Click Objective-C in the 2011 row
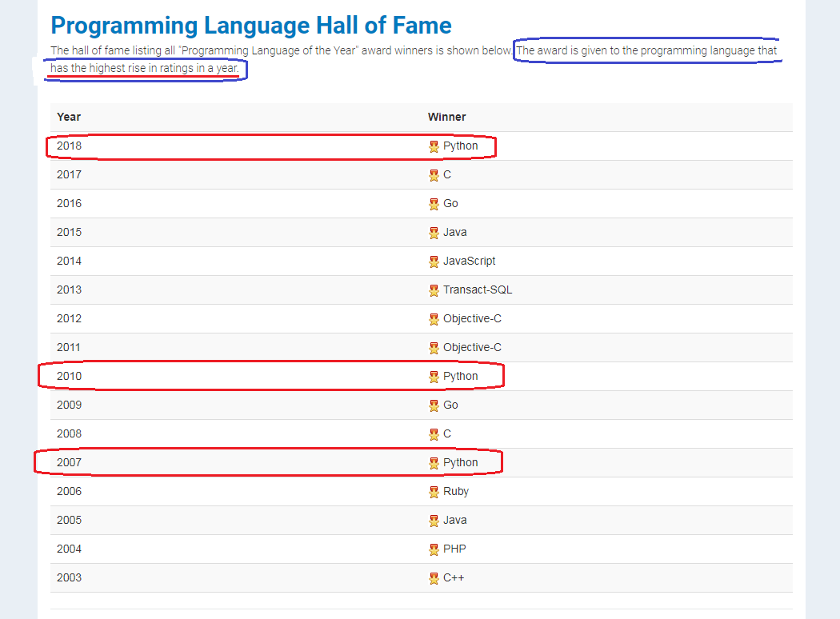This screenshot has height=619, width=840. (x=473, y=348)
